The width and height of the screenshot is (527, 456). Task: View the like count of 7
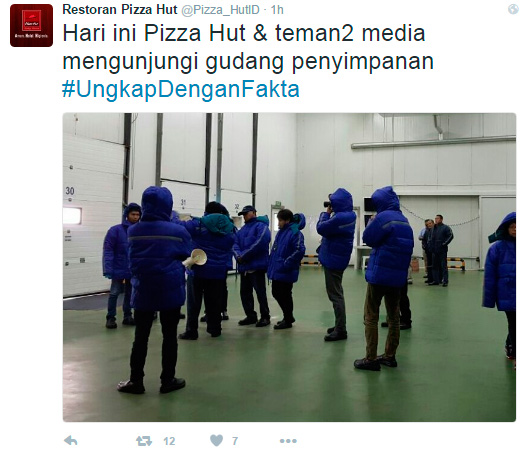[x=235, y=441]
